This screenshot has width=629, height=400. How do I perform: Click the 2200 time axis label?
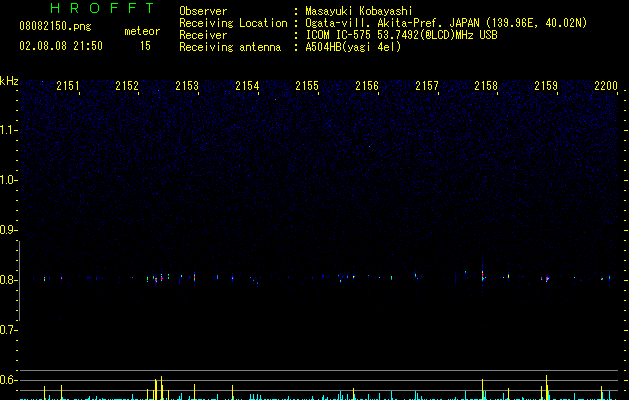click(606, 85)
